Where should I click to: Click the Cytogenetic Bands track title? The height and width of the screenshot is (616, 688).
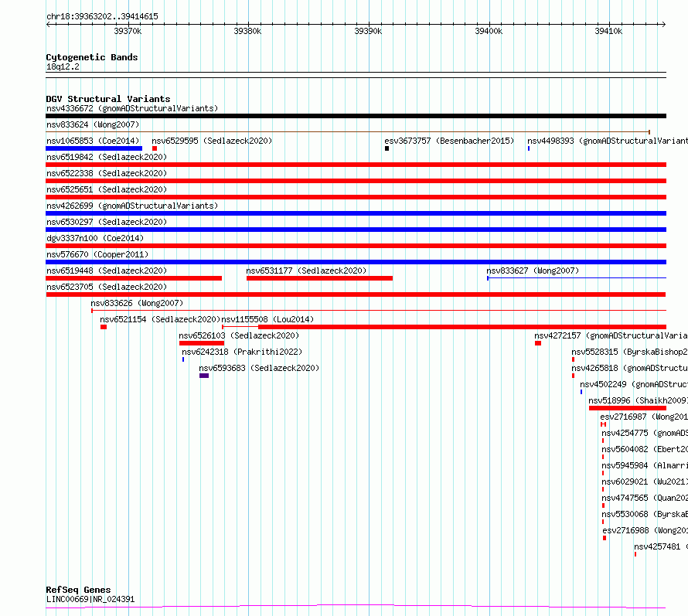click(x=92, y=57)
